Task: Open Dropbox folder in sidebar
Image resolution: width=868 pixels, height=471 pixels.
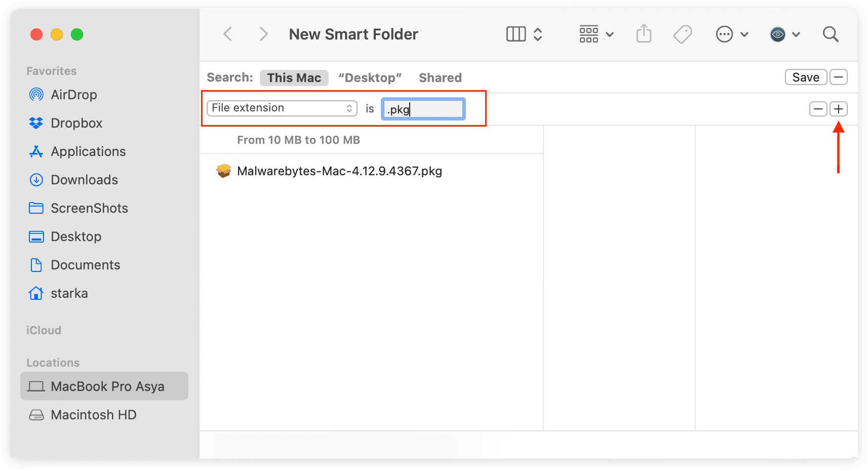Action: [x=76, y=123]
